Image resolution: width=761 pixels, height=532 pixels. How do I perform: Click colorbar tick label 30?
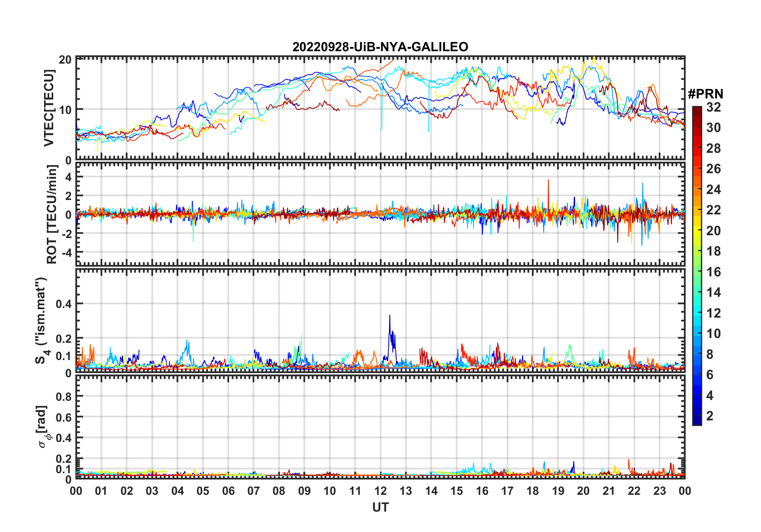pos(713,128)
